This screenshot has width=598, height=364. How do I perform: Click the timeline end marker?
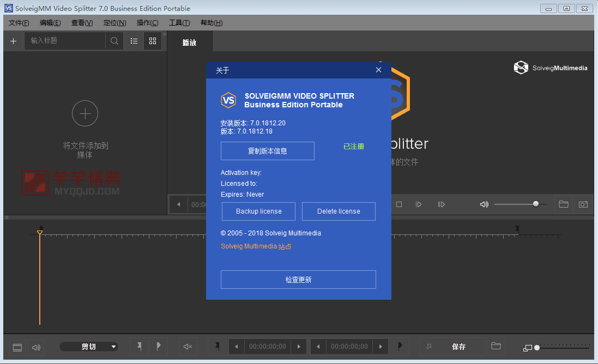(x=517, y=229)
